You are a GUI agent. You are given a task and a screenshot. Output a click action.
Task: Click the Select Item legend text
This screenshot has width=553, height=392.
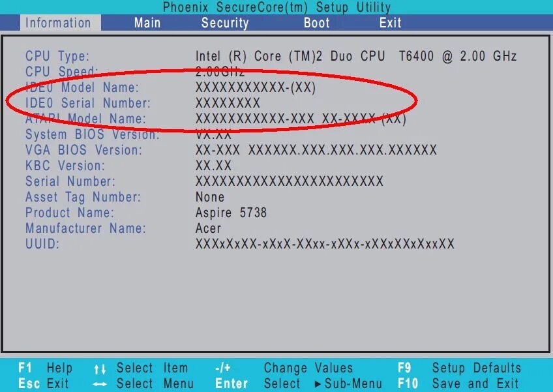[x=153, y=368]
